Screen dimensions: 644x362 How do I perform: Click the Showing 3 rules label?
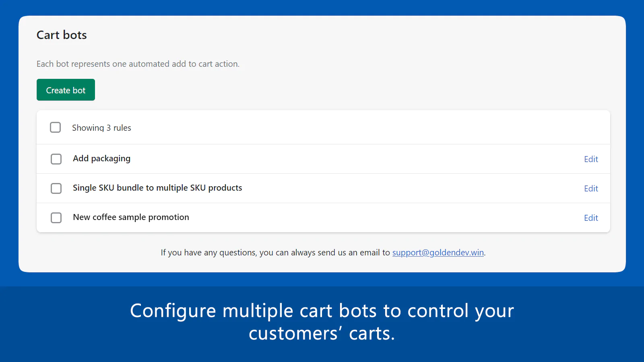(x=101, y=128)
